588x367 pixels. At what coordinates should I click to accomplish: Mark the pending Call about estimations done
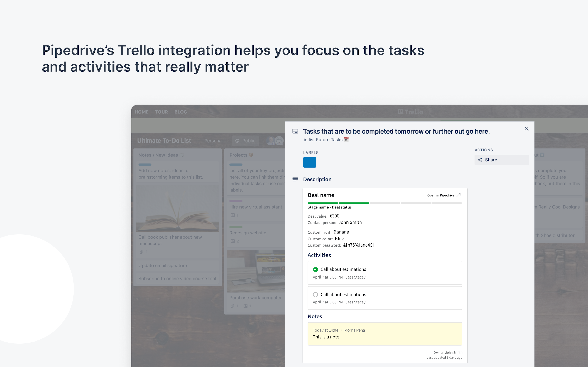click(x=315, y=295)
